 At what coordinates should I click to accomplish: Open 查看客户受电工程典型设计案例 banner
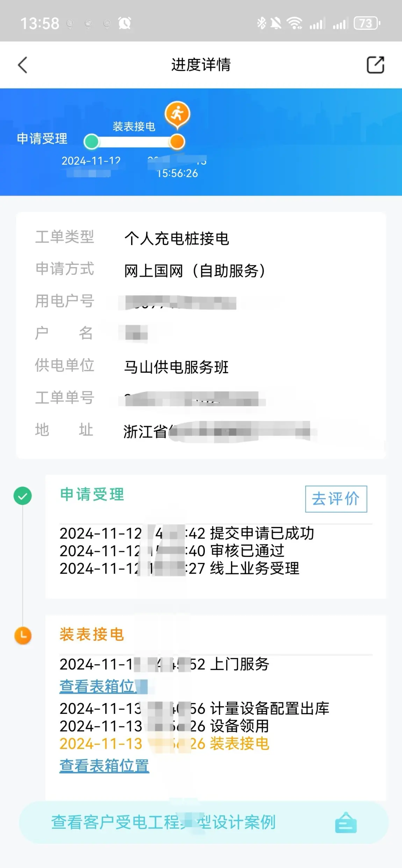coord(204,823)
